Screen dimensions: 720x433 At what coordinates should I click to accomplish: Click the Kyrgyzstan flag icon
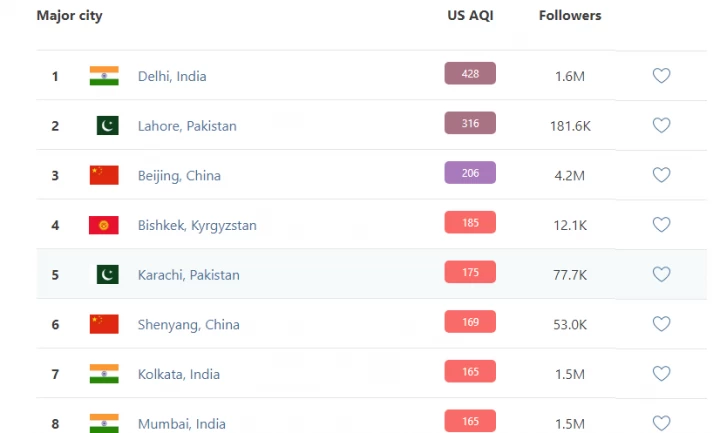(104, 225)
